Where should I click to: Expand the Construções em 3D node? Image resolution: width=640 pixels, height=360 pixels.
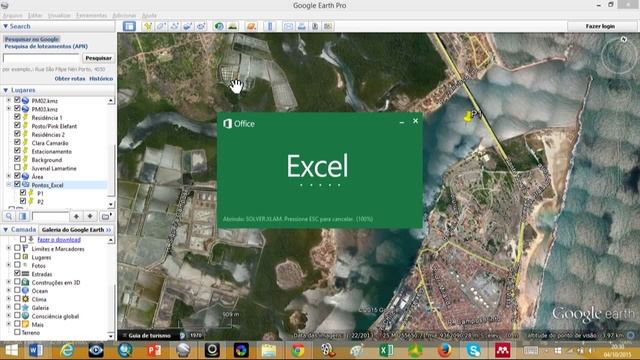pyautogui.click(x=9, y=282)
